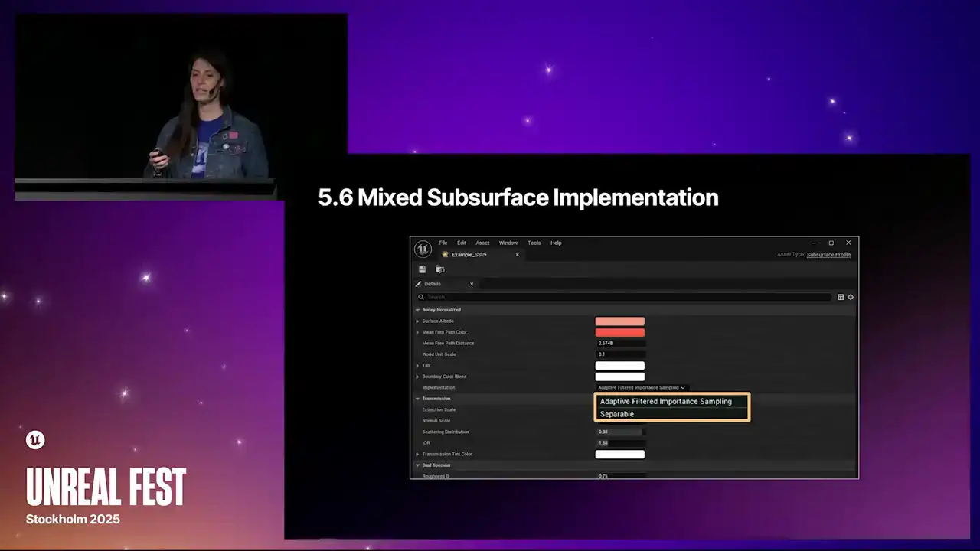Click the Browse to asset icon
The image size is (980, 551).
[x=440, y=269]
